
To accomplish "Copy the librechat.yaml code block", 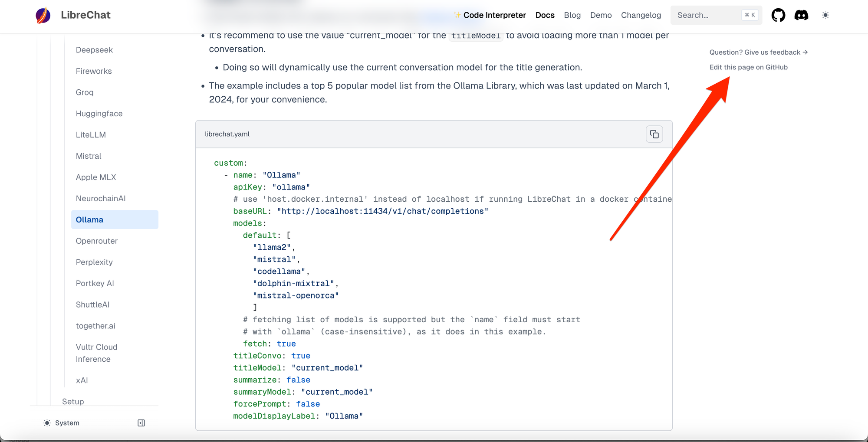I will (654, 134).
